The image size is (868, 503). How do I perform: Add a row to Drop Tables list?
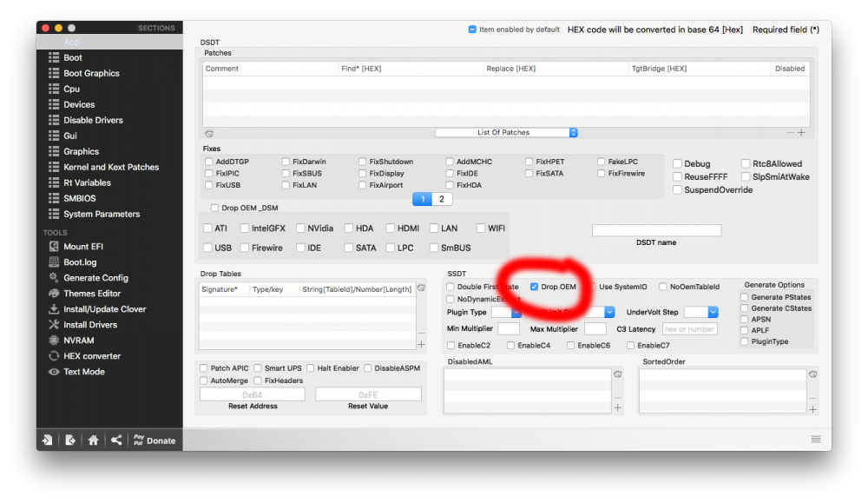pyautogui.click(x=421, y=345)
